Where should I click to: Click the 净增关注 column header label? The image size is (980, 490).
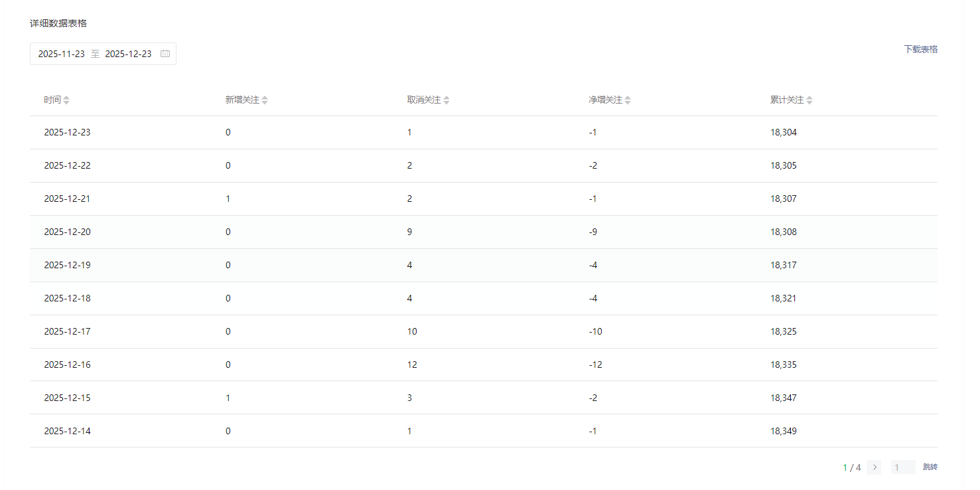coord(605,100)
